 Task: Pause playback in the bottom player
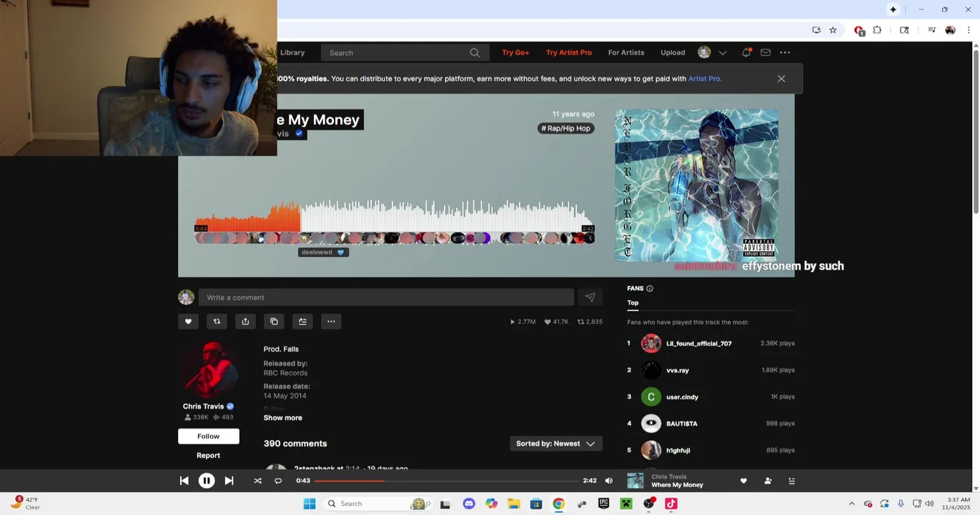pyautogui.click(x=207, y=481)
